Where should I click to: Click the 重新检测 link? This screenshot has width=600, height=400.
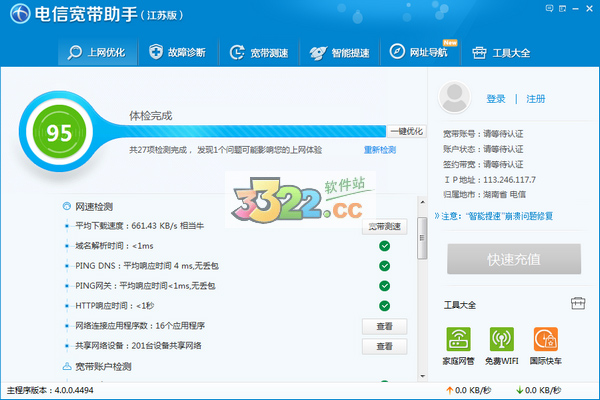tap(380, 150)
